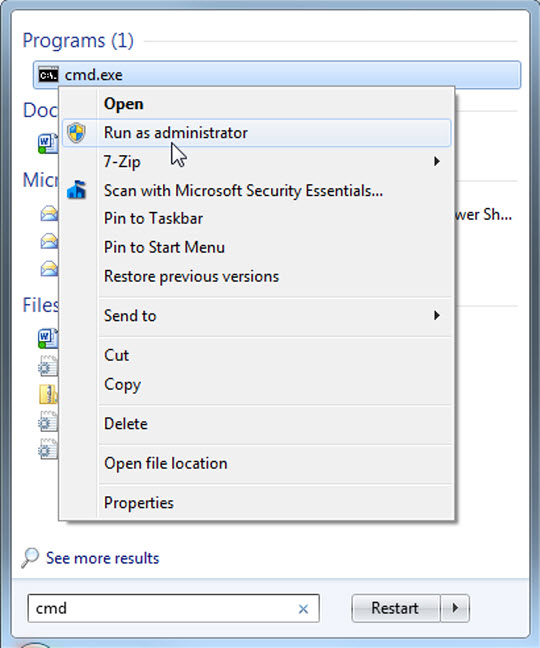Click the search box containing cmd
540x648 pixels.
coord(173,608)
